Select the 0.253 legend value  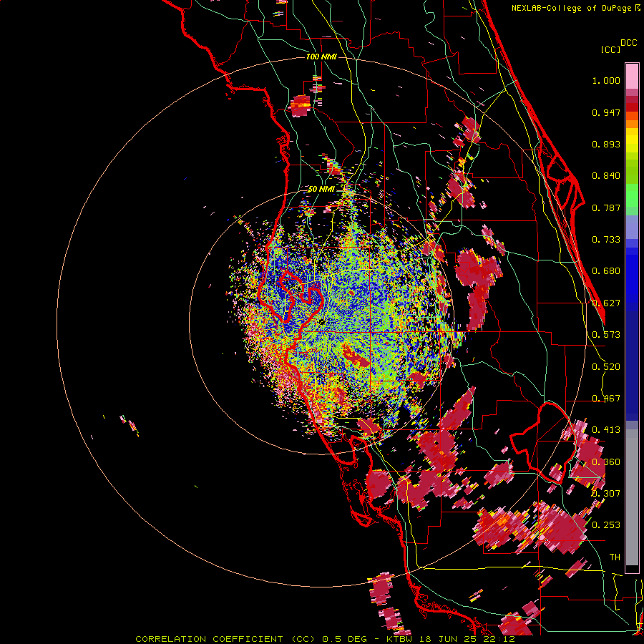(x=606, y=525)
